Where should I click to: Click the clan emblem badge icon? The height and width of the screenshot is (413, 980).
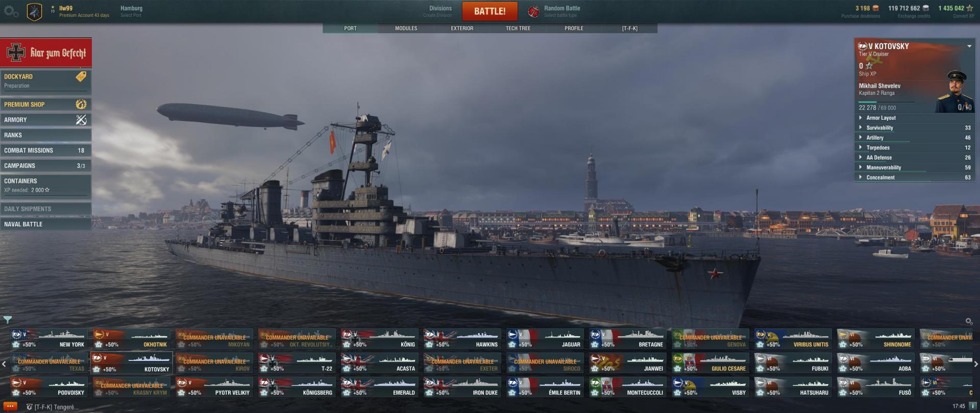coord(34,11)
